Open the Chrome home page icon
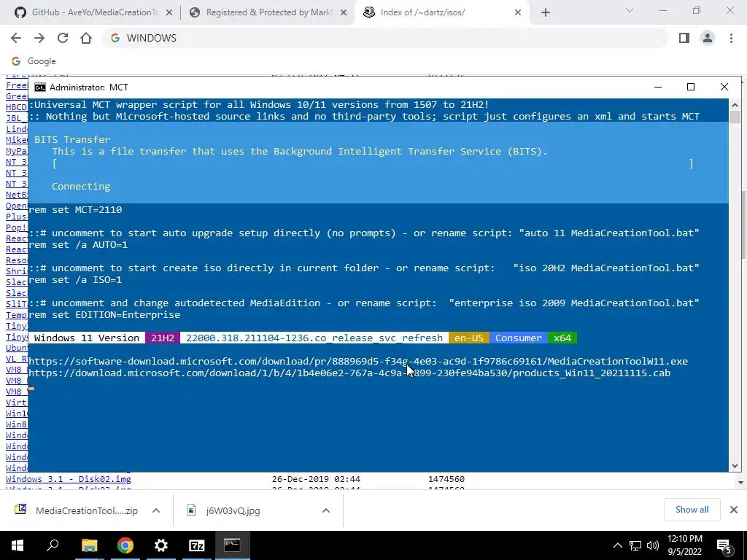Image resolution: width=747 pixels, height=560 pixels. tap(86, 38)
